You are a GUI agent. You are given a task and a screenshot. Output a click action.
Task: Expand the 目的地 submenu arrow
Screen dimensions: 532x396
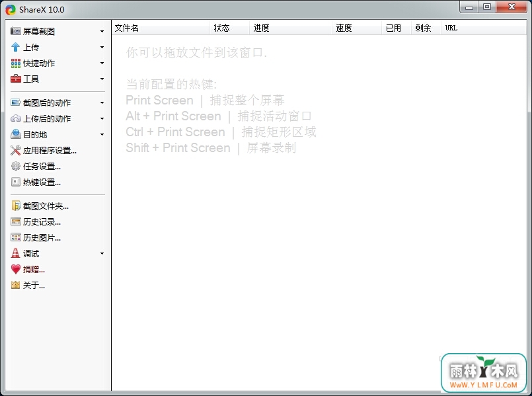[102, 135]
